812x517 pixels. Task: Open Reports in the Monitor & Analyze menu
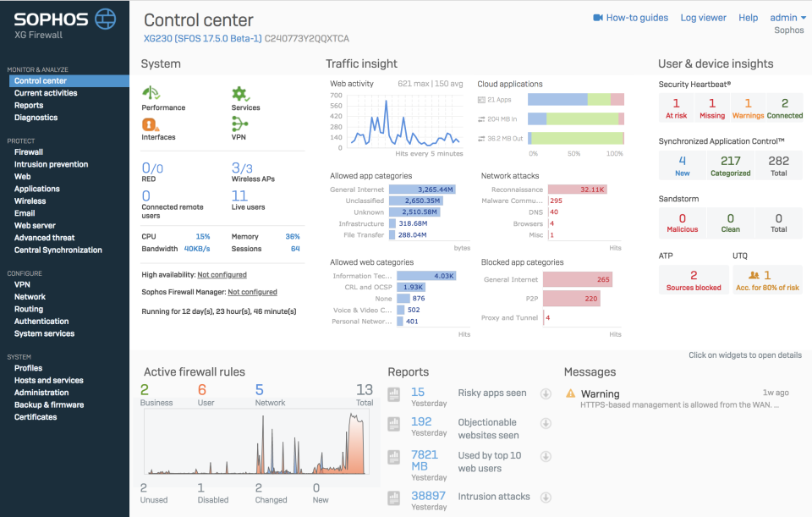click(x=29, y=105)
